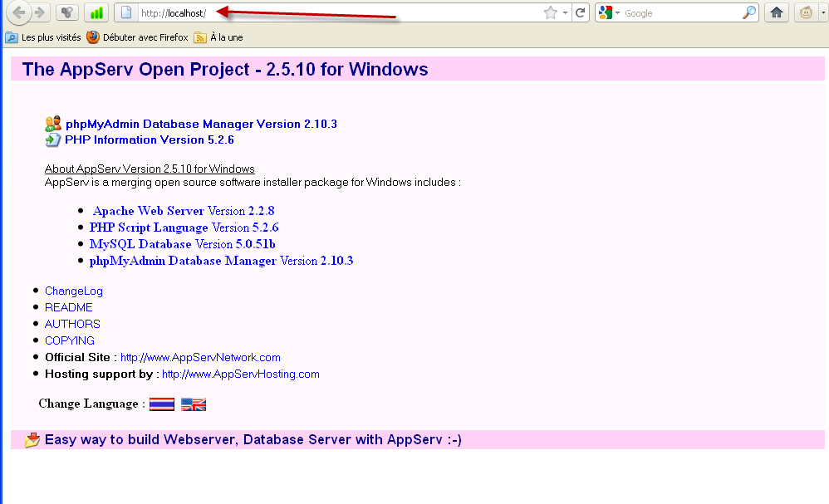Open the ChangeLog link
Viewport: 829px width, 504px height.
pos(73,291)
